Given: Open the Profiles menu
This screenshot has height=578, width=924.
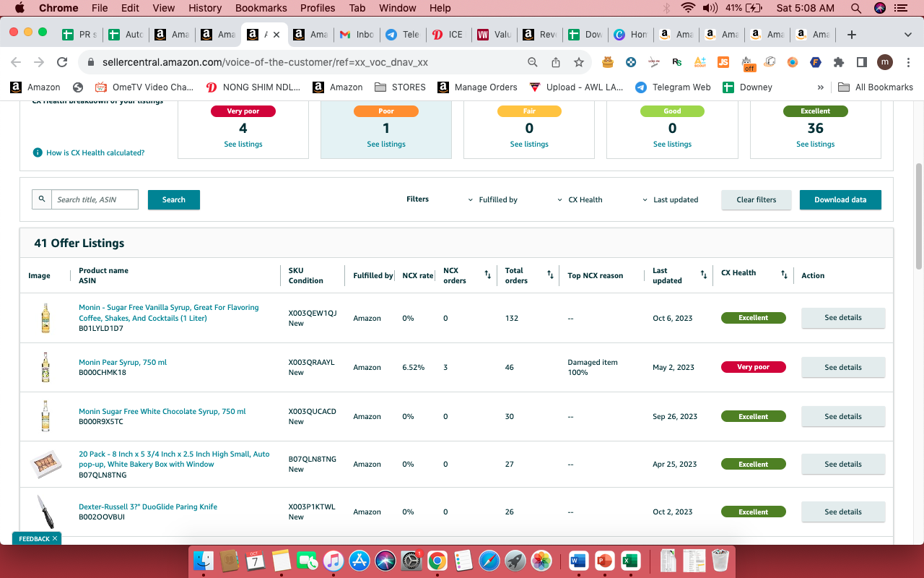Looking at the screenshot, I should click(x=318, y=8).
